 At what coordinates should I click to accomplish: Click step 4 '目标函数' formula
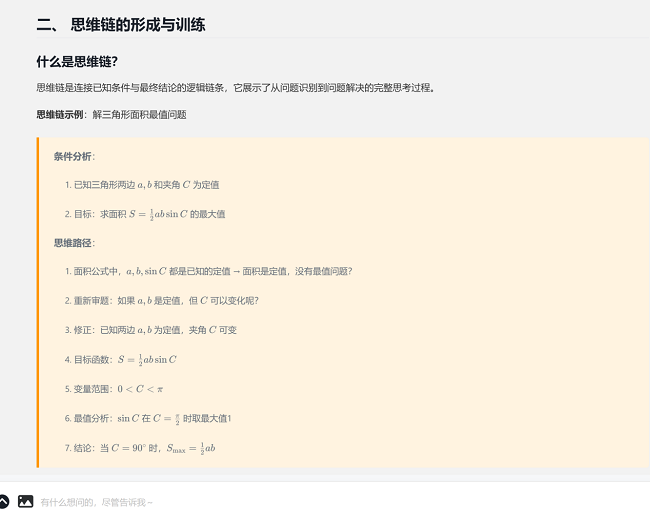(147, 360)
